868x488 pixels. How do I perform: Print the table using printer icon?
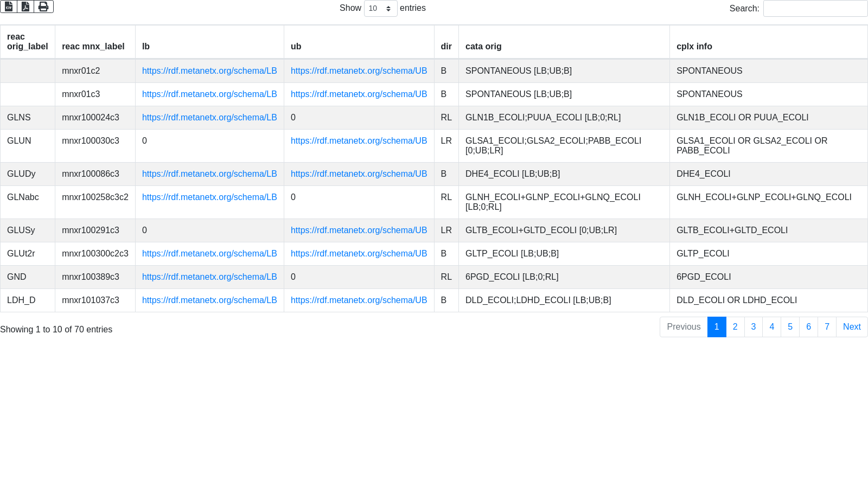[x=43, y=7]
